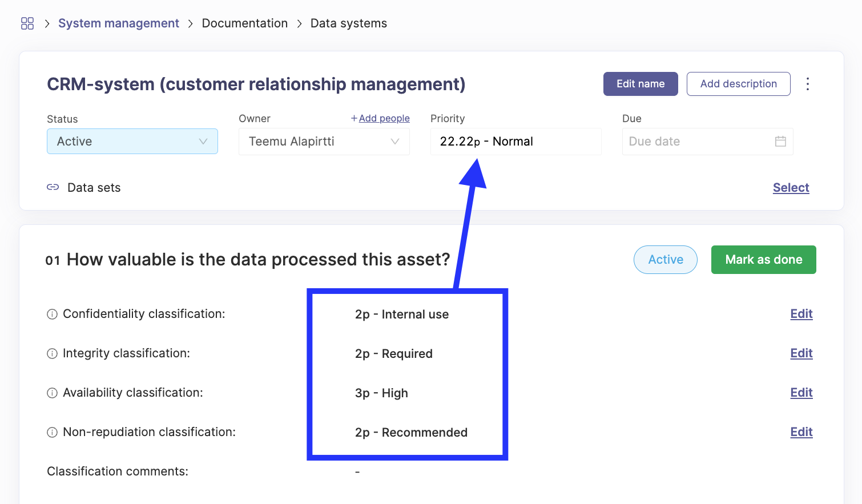The width and height of the screenshot is (862, 504).
Task: Navigate to System management via breadcrumb
Action: pyautogui.click(x=118, y=23)
